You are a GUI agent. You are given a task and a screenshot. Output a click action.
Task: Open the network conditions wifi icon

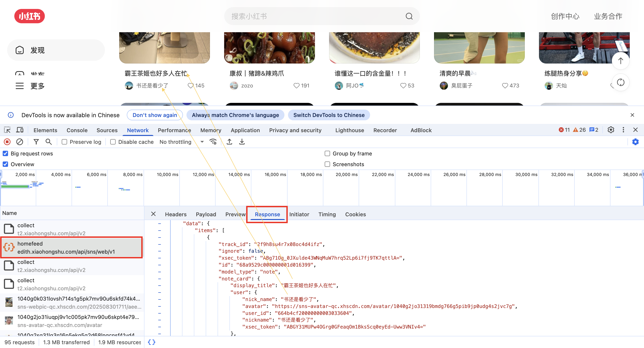(x=213, y=142)
